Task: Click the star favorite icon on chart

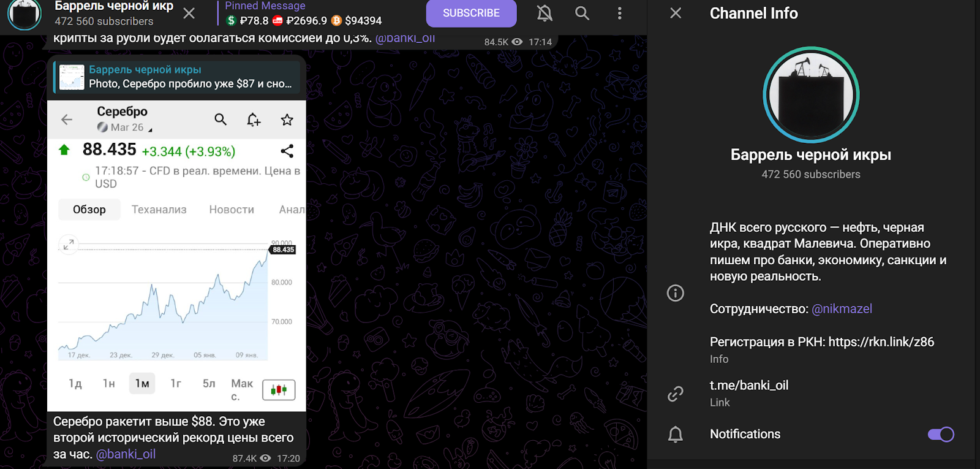Action: (x=287, y=120)
